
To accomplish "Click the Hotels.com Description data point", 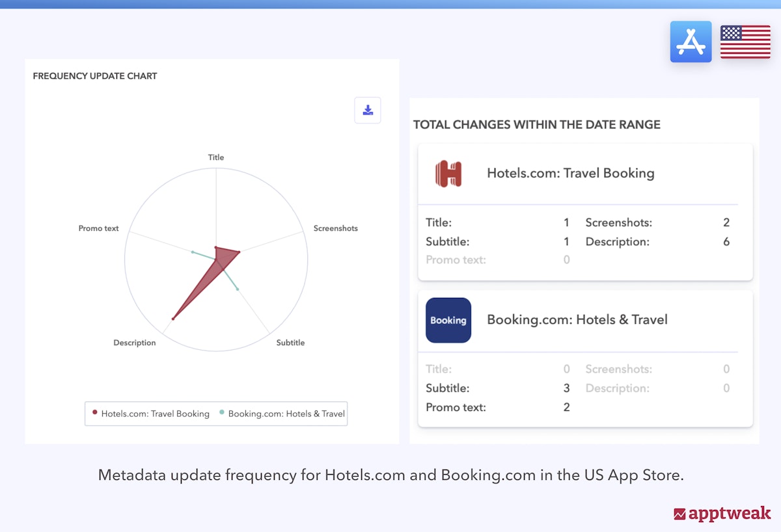I will [x=173, y=319].
